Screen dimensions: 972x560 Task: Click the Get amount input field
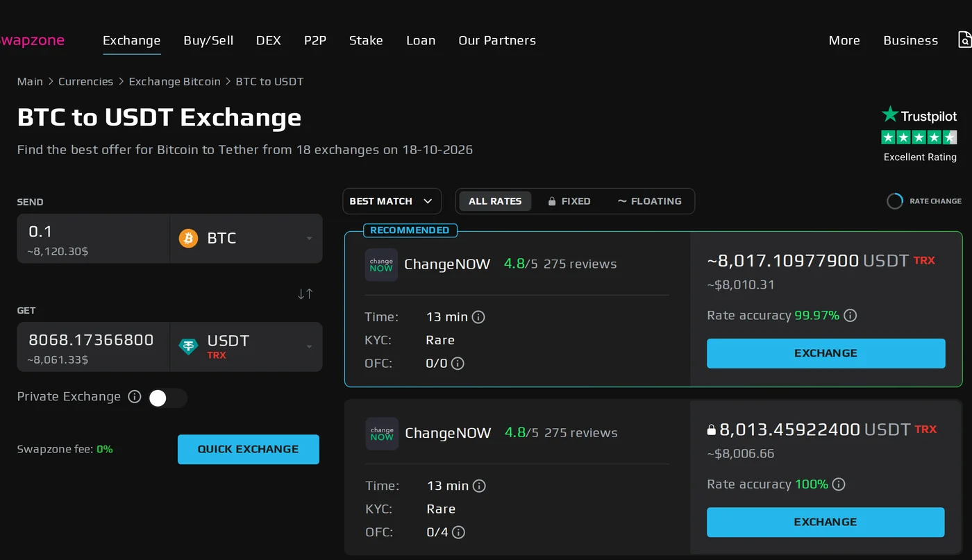point(94,347)
